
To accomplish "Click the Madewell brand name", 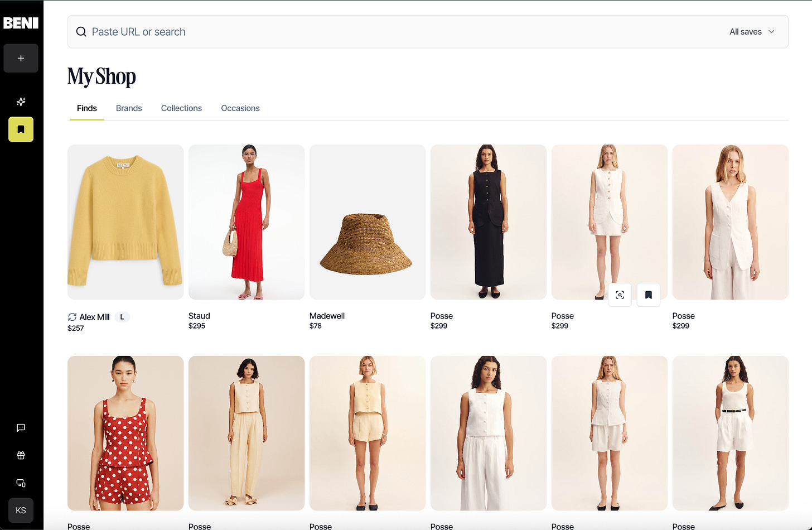I will click(327, 316).
